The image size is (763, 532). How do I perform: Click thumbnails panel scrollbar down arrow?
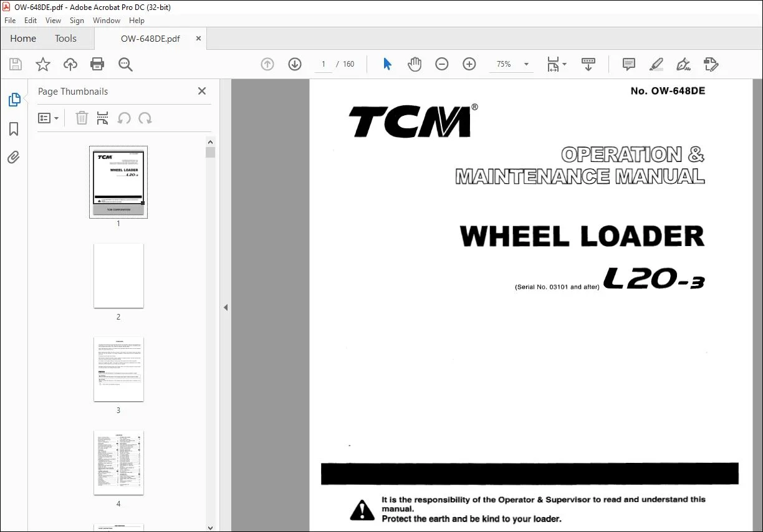(211, 527)
